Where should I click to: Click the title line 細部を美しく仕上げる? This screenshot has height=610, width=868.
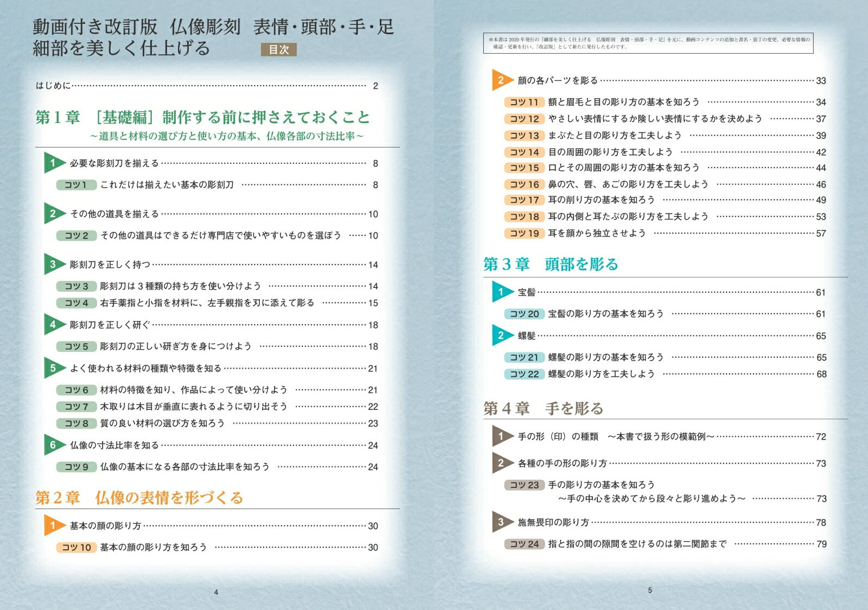(x=121, y=49)
